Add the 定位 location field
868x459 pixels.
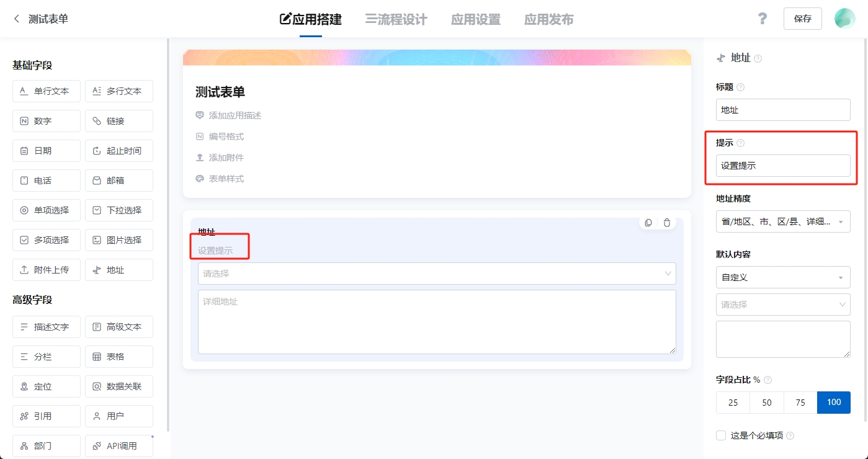47,386
